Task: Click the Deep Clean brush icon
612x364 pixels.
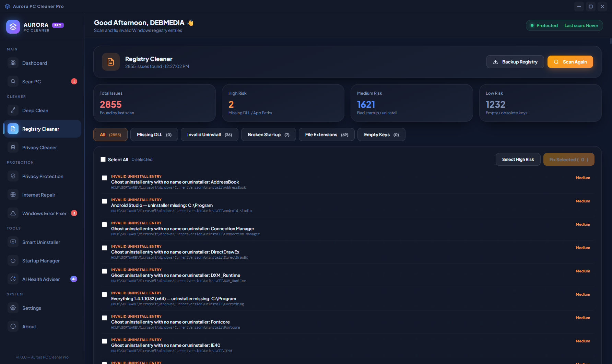Action: point(13,110)
